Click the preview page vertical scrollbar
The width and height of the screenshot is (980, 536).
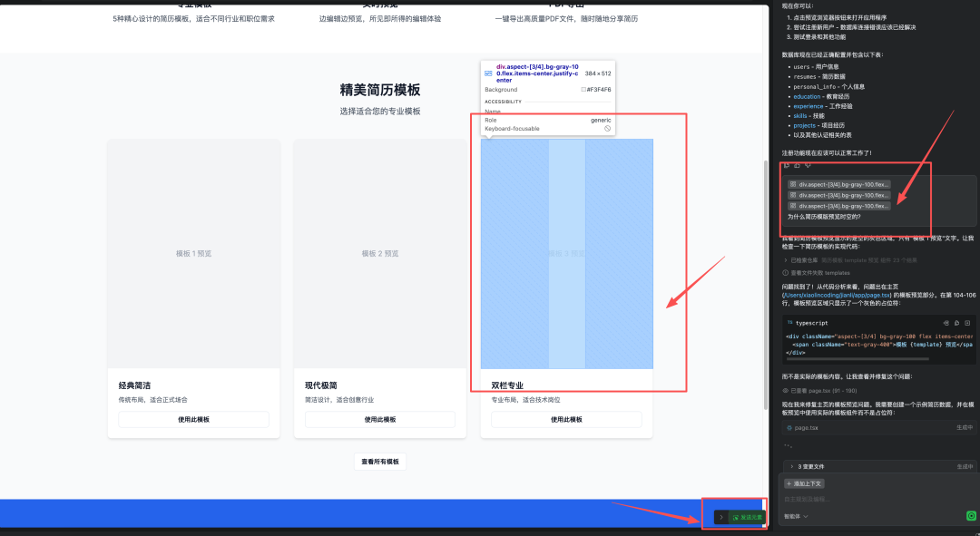pyautogui.click(x=766, y=286)
